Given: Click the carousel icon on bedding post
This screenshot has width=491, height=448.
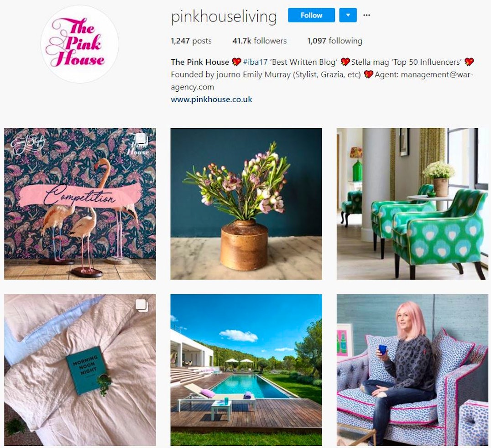Looking at the screenshot, I should 142,305.
